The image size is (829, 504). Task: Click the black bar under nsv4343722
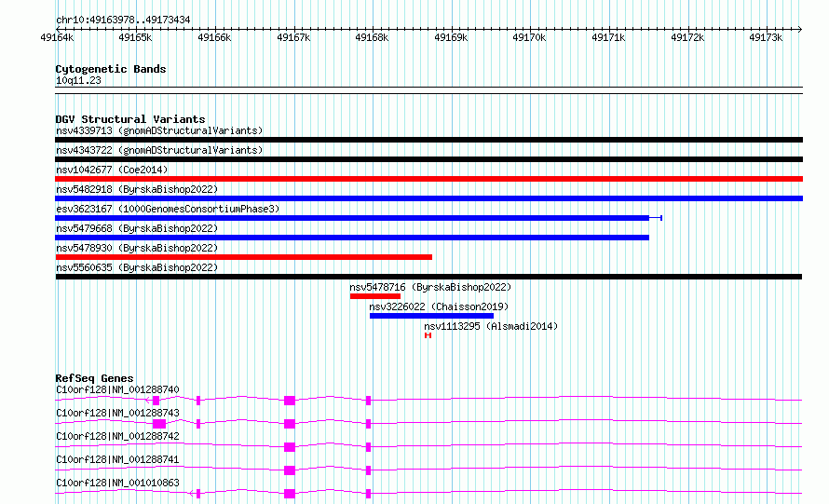pos(428,159)
